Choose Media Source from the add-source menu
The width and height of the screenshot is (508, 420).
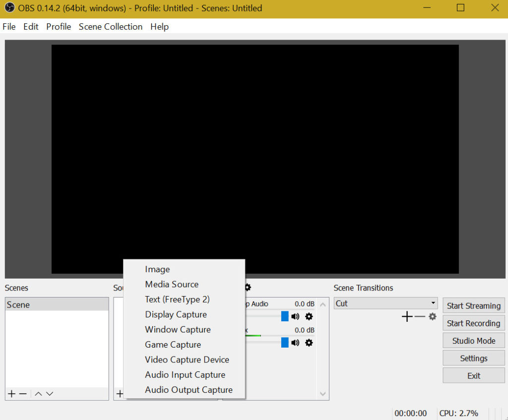coord(184,284)
